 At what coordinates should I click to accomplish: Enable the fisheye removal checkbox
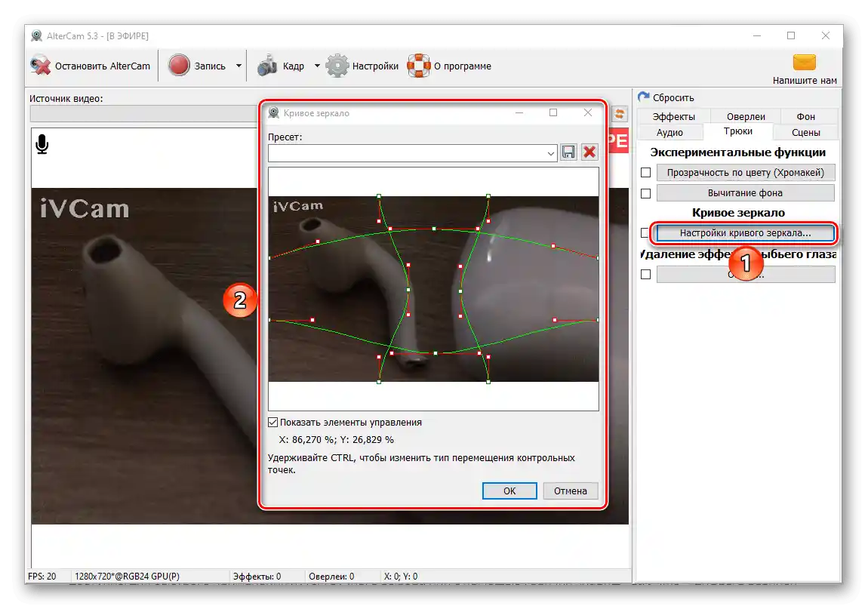point(645,275)
